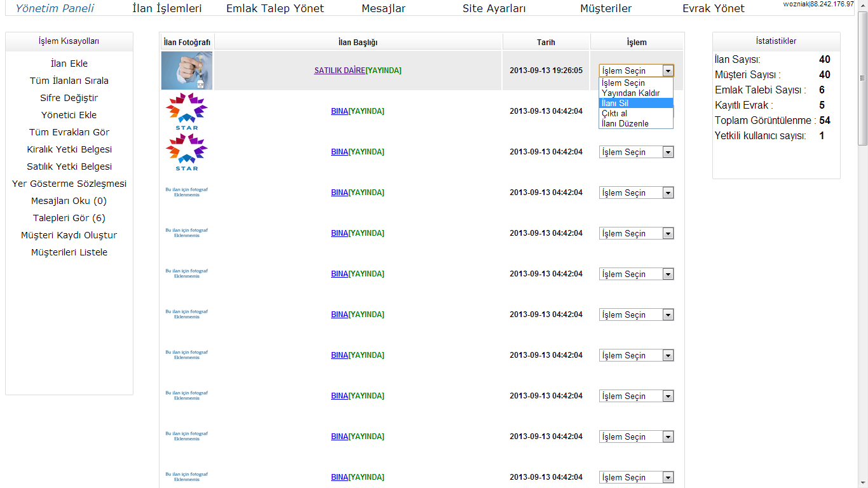Select 'İlanı Sil' in the open dropdown

[635, 103]
